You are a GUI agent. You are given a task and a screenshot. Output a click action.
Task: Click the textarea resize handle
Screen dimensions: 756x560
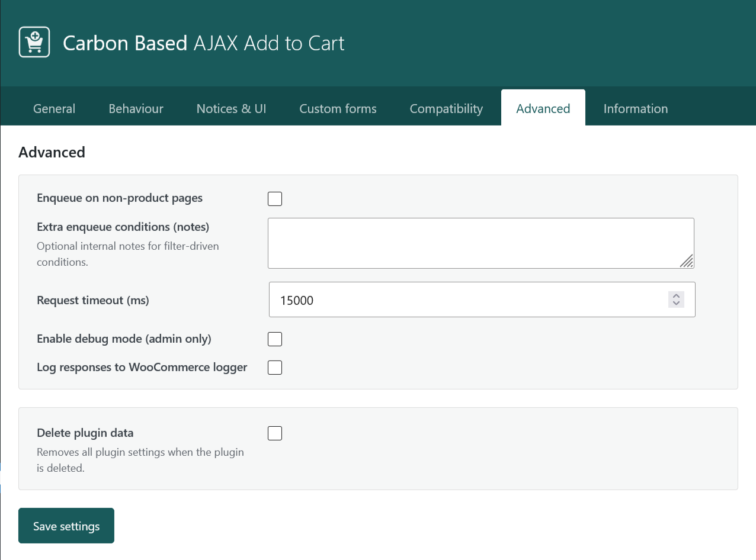(x=686, y=261)
